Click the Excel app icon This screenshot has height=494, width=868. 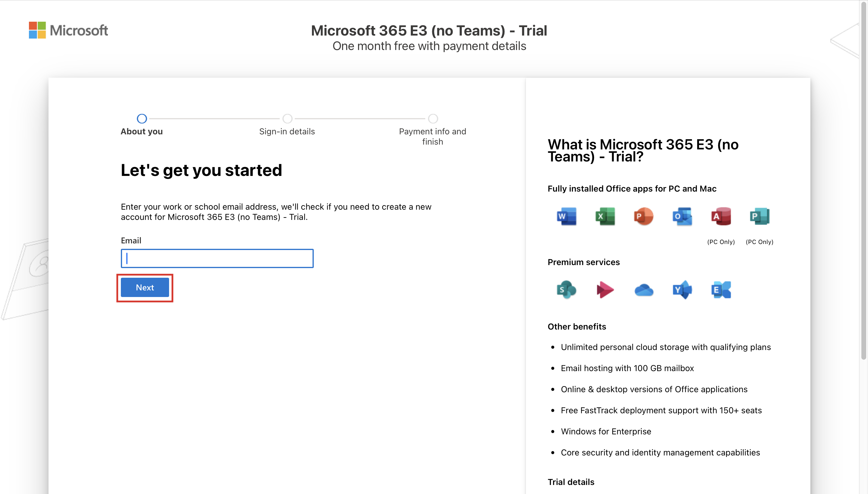pyautogui.click(x=605, y=216)
